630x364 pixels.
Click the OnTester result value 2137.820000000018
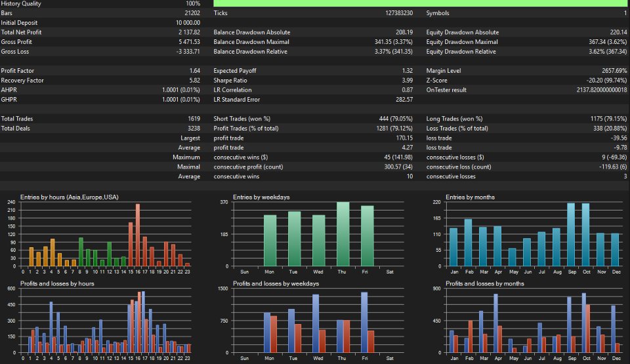602,90
